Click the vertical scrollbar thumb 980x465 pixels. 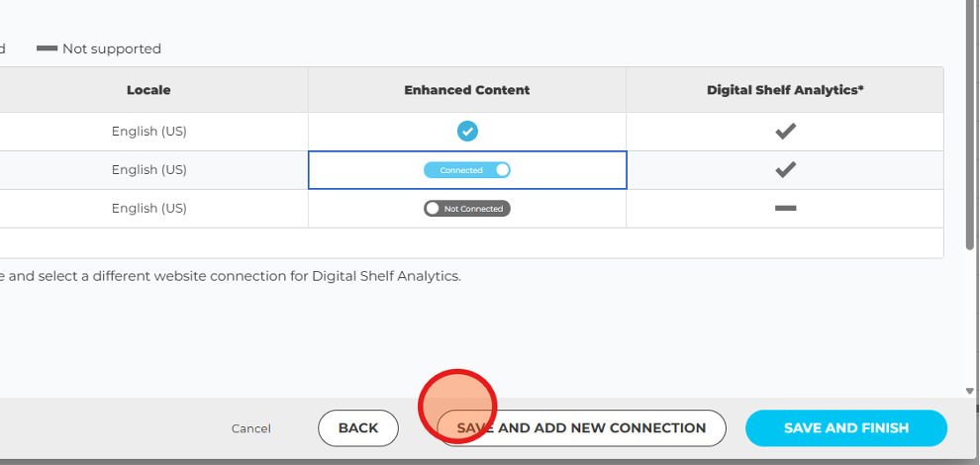969,125
